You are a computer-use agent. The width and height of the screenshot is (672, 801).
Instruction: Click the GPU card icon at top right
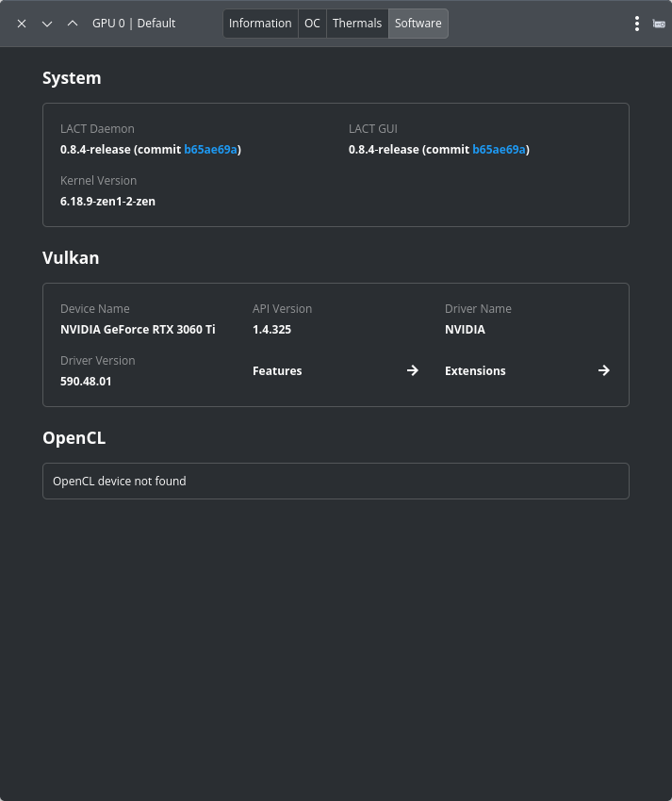coord(659,24)
